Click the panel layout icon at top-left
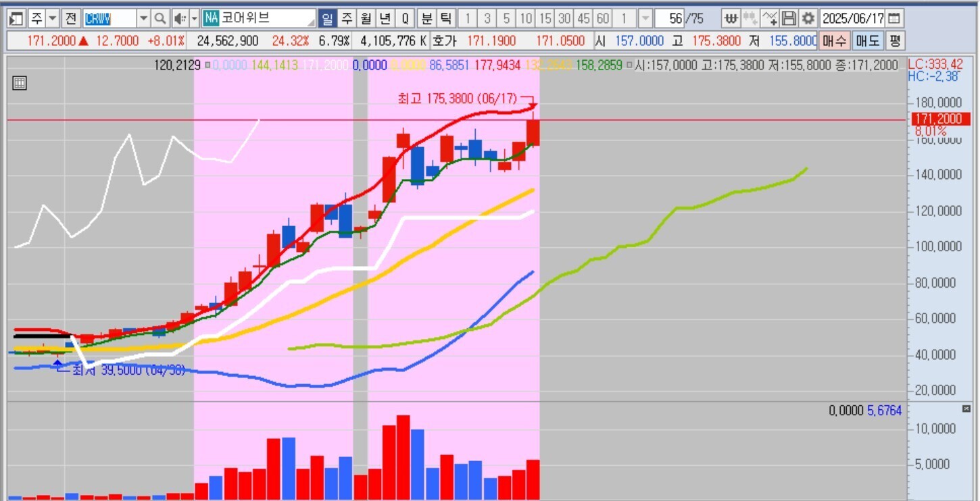The height and width of the screenshot is (501, 980). coord(17,18)
